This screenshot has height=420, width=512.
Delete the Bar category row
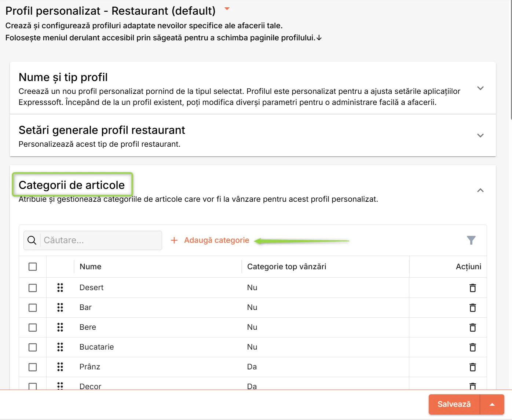point(472,308)
